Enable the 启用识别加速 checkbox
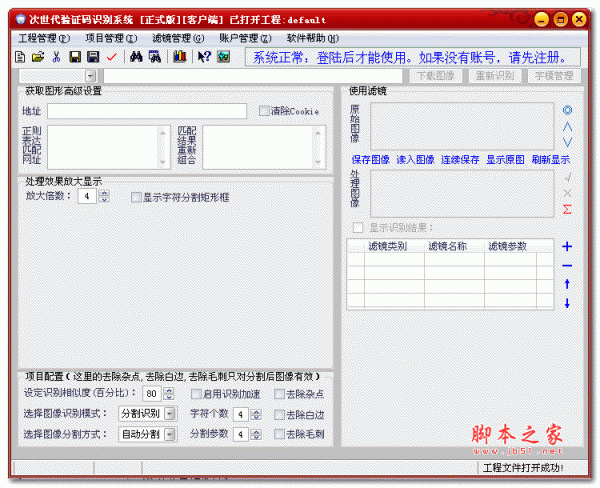 196,394
